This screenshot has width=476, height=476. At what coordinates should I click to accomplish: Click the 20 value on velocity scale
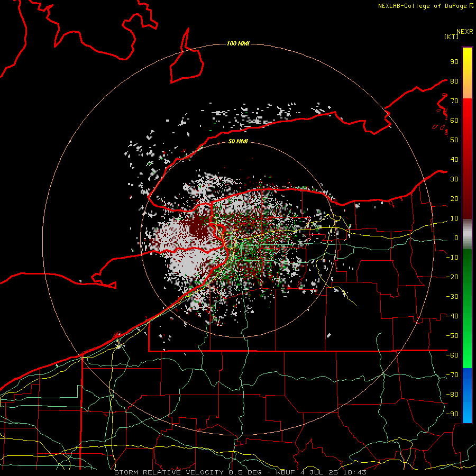(454, 199)
